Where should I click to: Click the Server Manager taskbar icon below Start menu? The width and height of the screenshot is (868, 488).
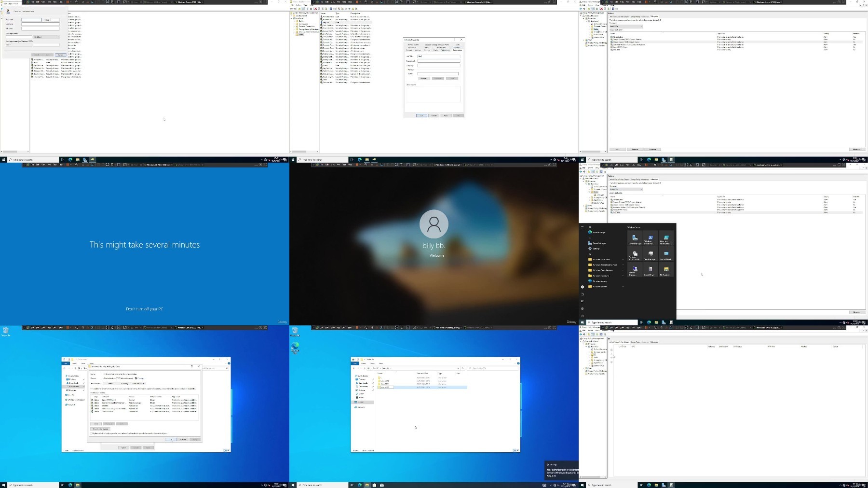pos(664,322)
